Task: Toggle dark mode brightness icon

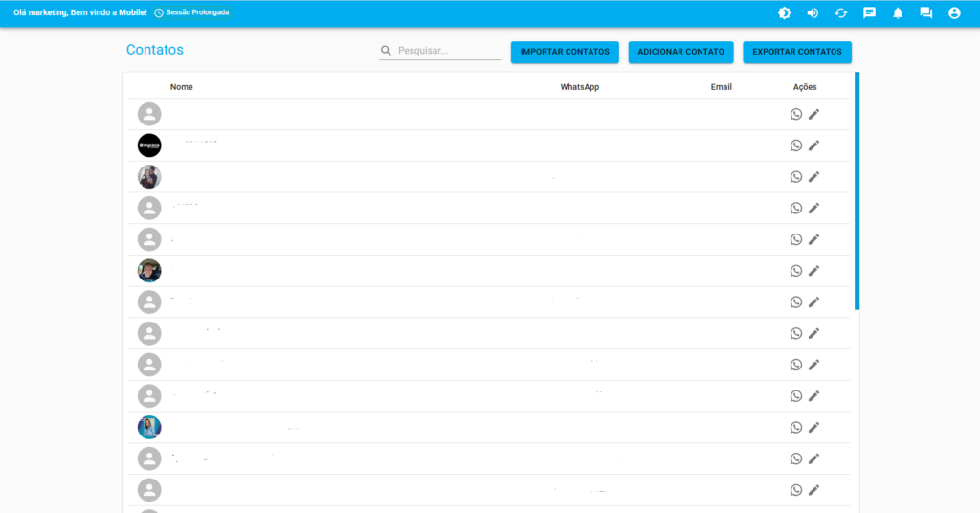Action: click(785, 13)
